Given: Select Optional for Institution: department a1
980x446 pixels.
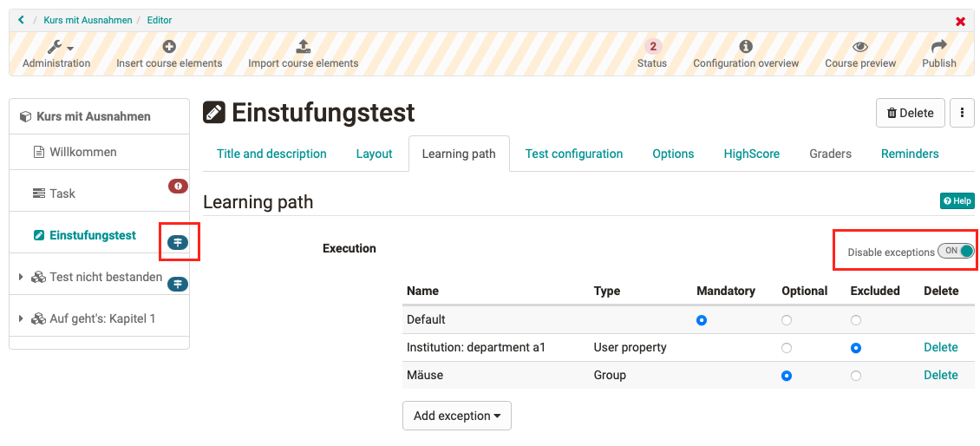Looking at the screenshot, I should pos(787,348).
